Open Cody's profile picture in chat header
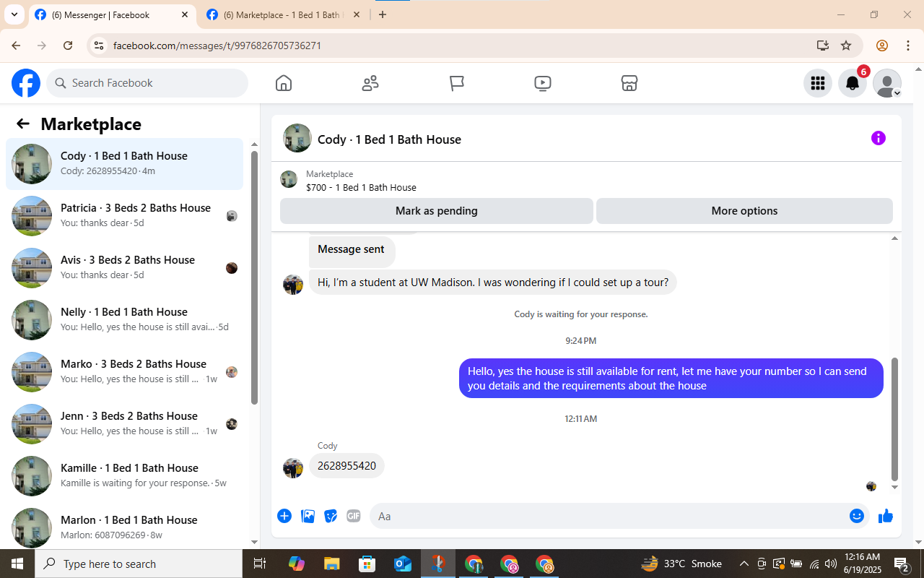The height and width of the screenshot is (578, 924). (x=297, y=138)
